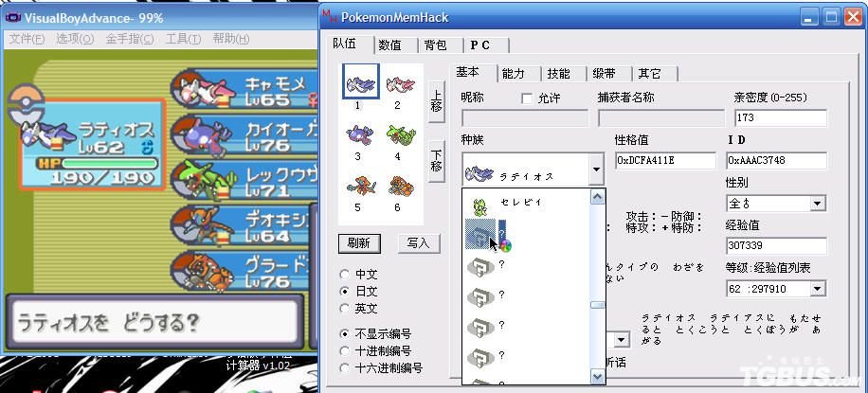The height and width of the screenshot is (393, 868).
Task: Open the 种族 species dropdown arrow
Action: (x=596, y=169)
